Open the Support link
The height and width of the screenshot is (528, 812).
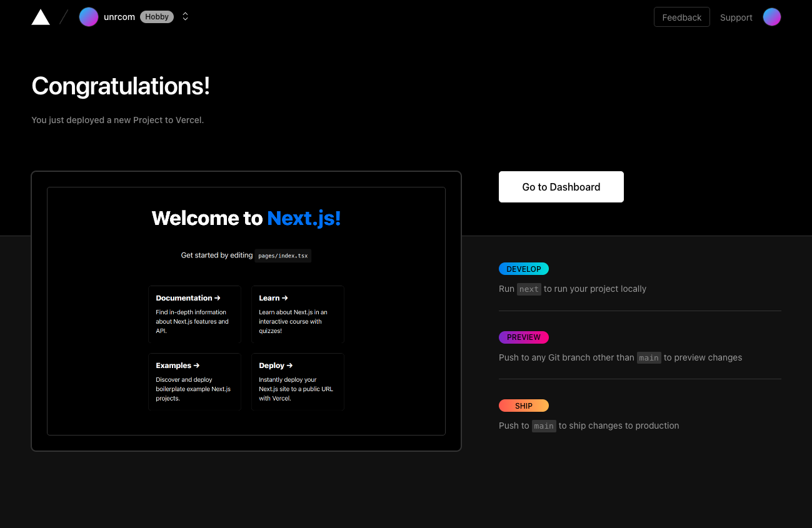[736, 17]
